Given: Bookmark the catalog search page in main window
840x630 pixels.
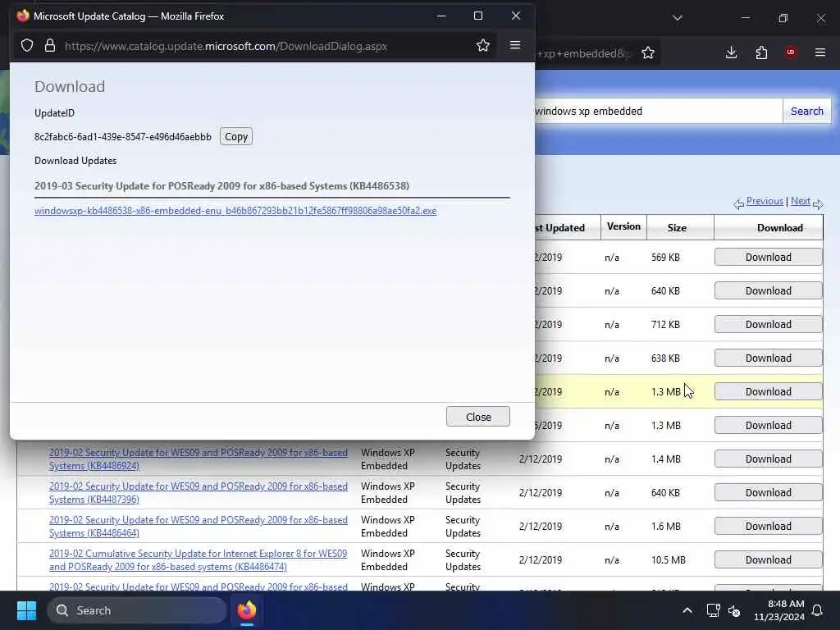Looking at the screenshot, I should (x=648, y=52).
